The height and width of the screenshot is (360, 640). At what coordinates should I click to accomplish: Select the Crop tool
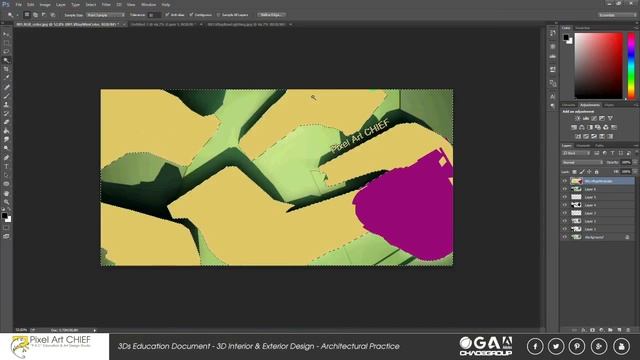6,69
